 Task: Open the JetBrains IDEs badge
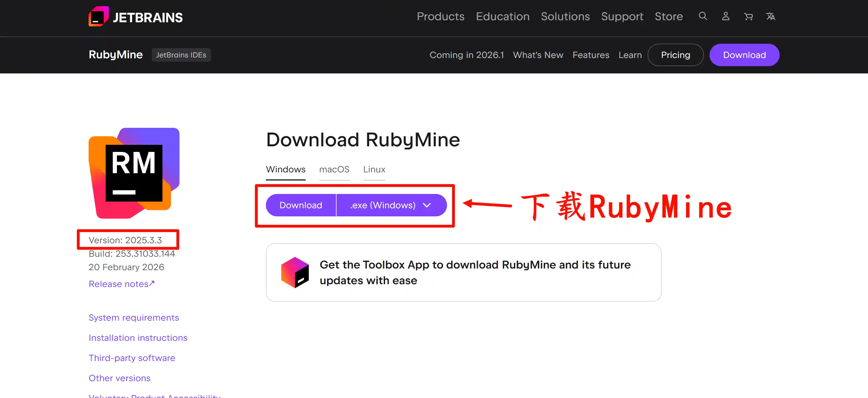(x=181, y=55)
